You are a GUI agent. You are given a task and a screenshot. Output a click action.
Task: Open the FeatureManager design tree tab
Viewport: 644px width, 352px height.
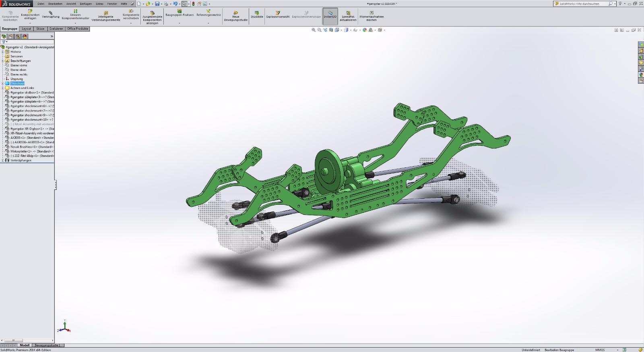(4, 36)
